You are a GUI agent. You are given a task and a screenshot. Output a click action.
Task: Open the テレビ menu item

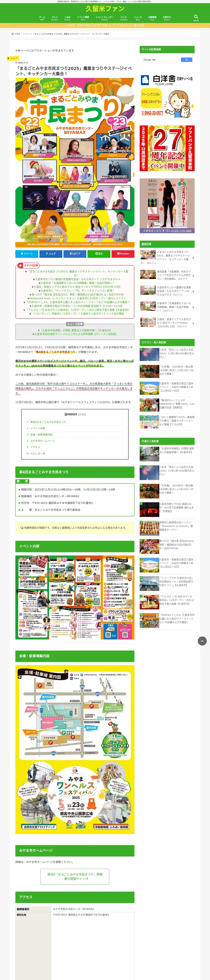pos(124,18)
